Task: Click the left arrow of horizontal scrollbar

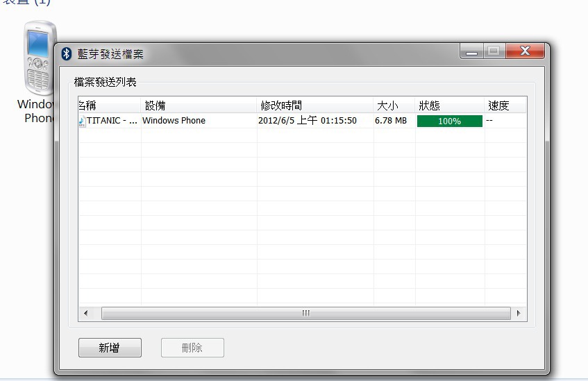Action: pos(86,313)
